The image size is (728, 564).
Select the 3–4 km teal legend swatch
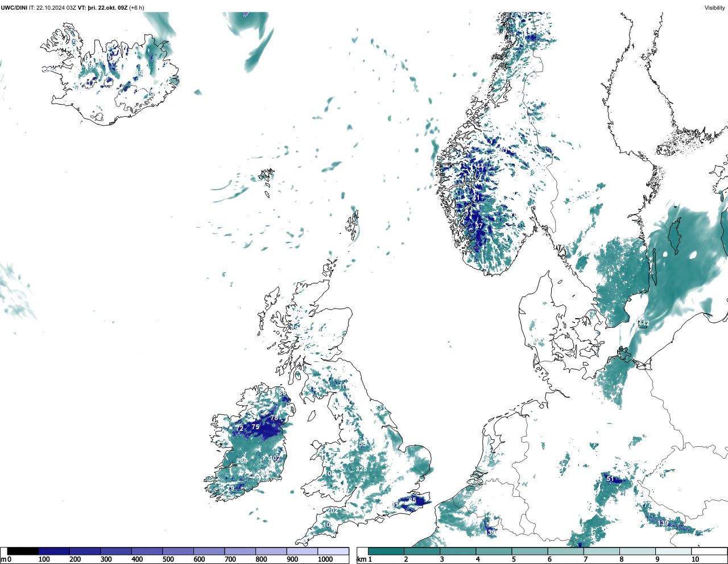coord(458,551)
